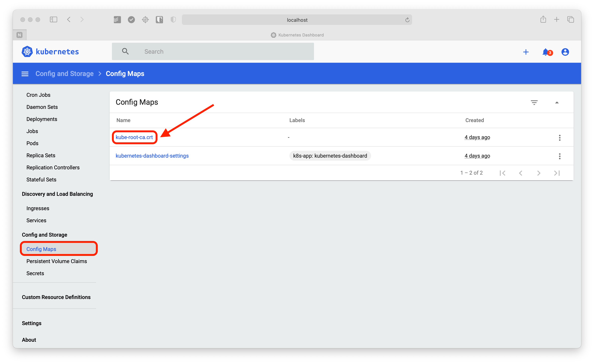Open kubernetes-dashboard-settings config map
The width and height of the screenshot is (594, 364).
click(x=152, y=156)
